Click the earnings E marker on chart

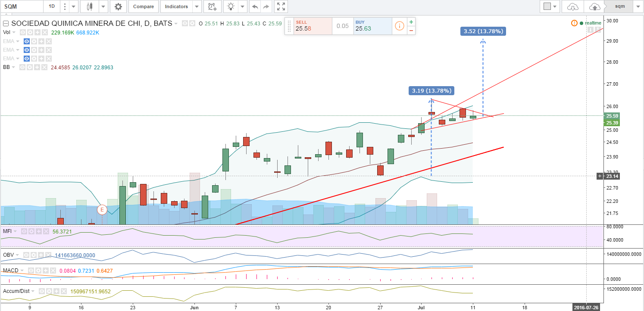(102, 210)
